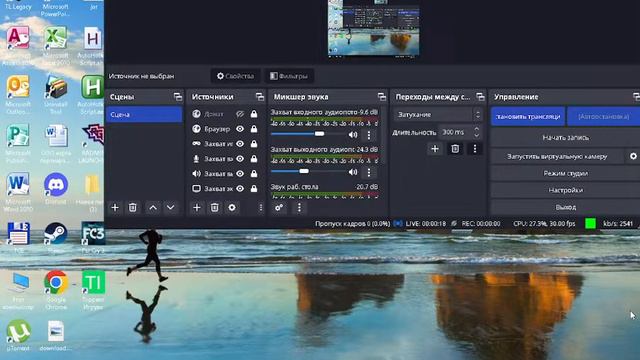Click Запустить виртуальную камеру
640x360 pixels.
[557, 156]
